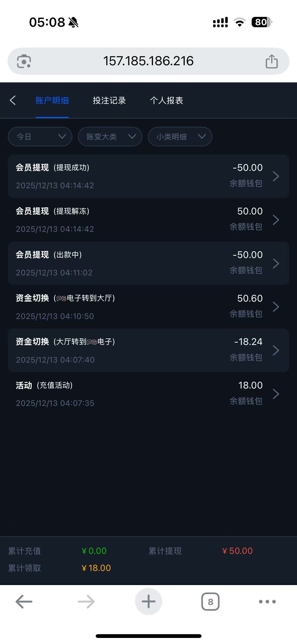Select the 账户明细 tab

pyautogui.click(x=52, y=101)
